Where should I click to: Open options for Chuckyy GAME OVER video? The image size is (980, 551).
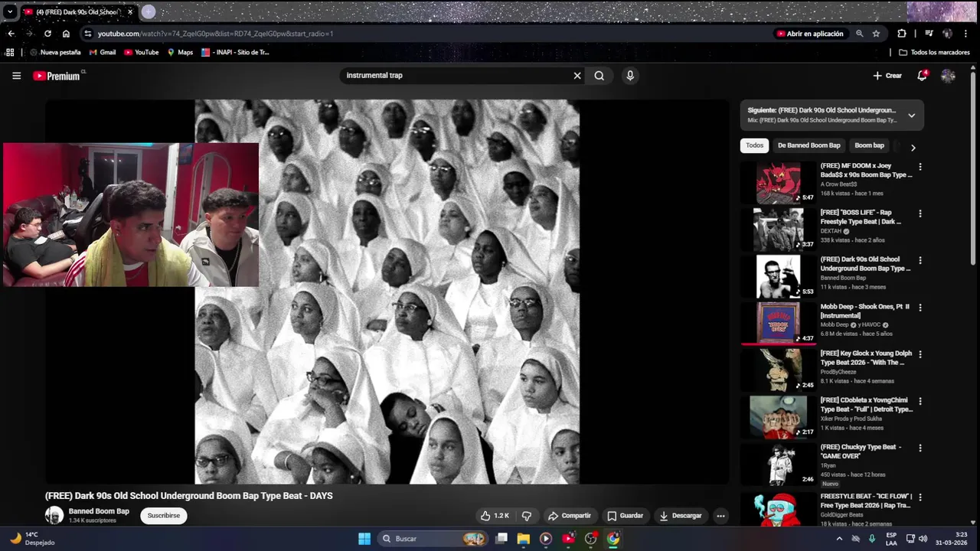pyautogui.click(x=920, y=448)
